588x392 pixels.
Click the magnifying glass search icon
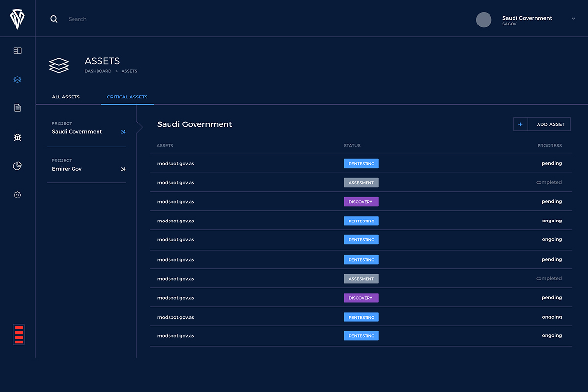click(x=54, y=19)
